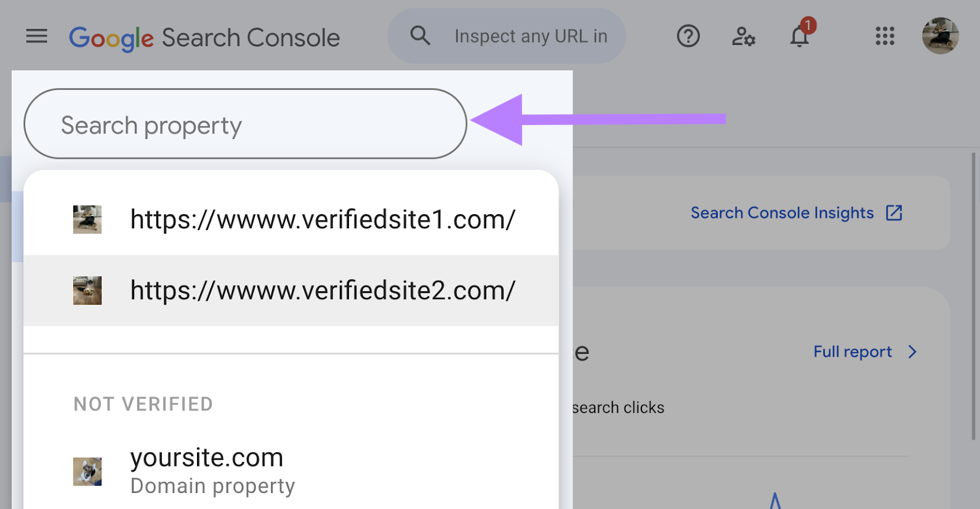Open the help icon in the top bar

(x=688, y=36)
